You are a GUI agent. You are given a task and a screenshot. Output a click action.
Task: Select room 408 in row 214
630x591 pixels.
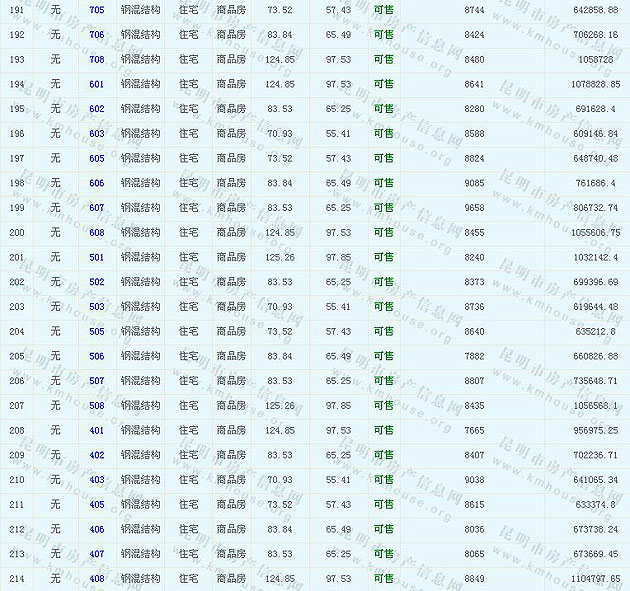[x=96, y=578]
